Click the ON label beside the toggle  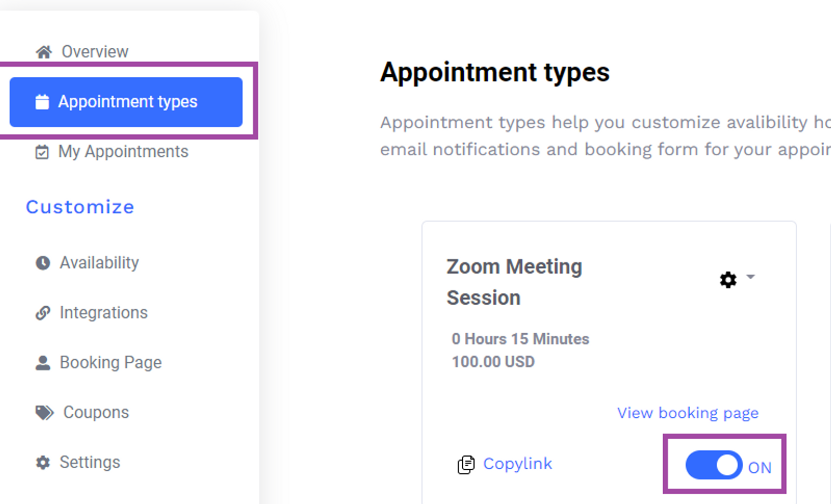(x=759, y=468)
